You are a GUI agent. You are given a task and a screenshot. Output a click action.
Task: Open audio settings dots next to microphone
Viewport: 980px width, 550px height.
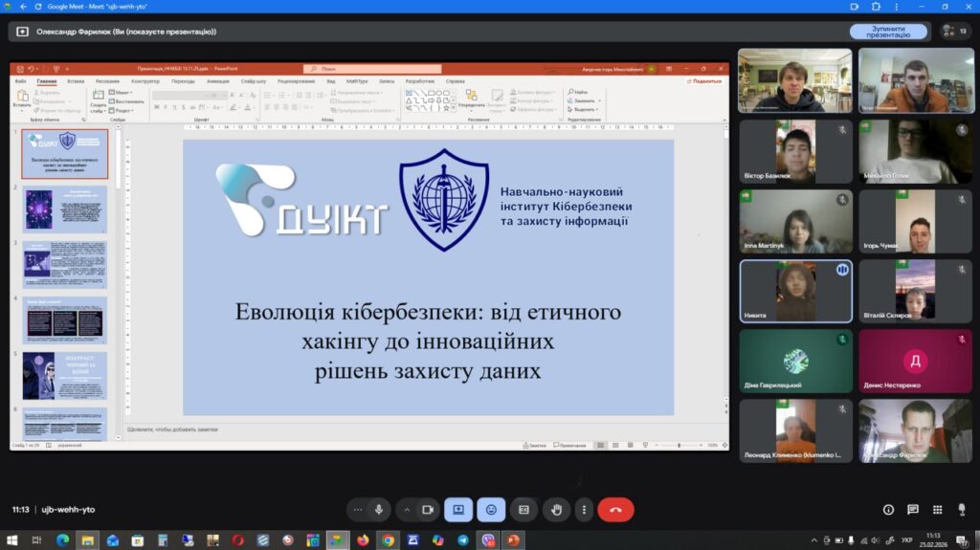pos(358,510)
